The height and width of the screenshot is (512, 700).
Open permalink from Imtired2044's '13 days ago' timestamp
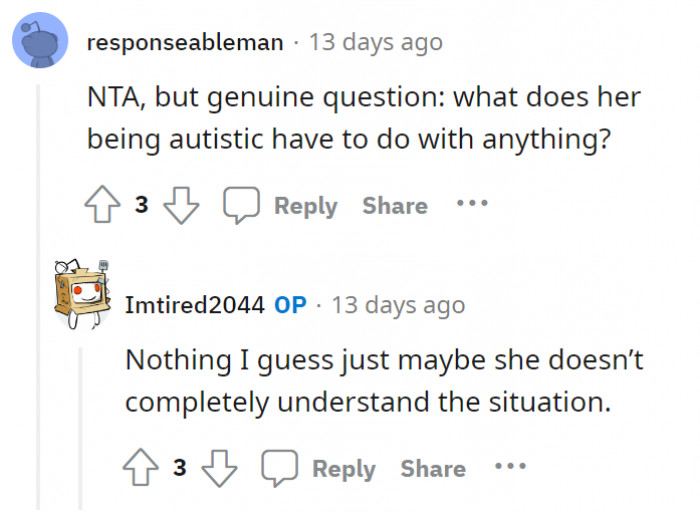[398, 305]
